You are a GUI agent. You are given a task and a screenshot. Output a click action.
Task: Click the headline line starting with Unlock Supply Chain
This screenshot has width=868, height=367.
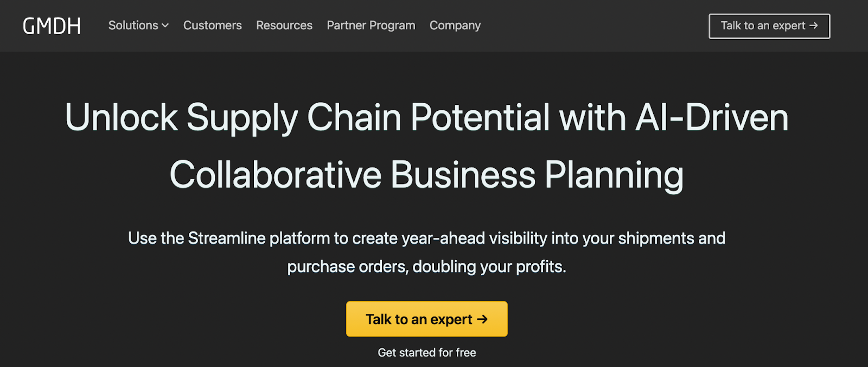coord(426,117)
